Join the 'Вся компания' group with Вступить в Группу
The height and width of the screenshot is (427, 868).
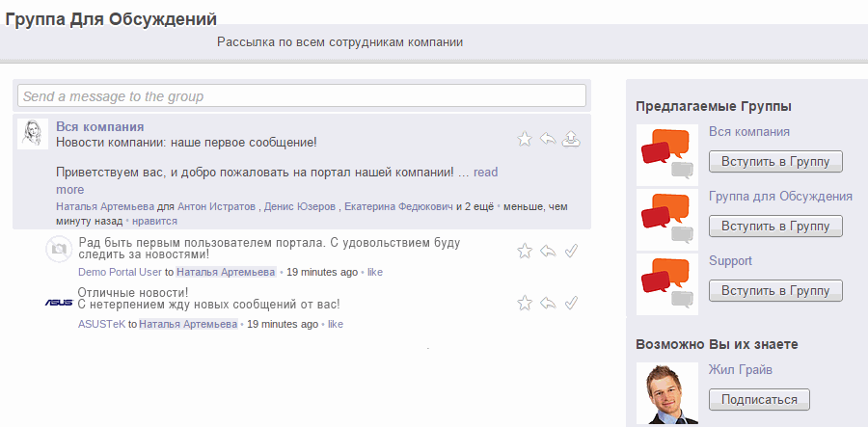pos(775,162)
